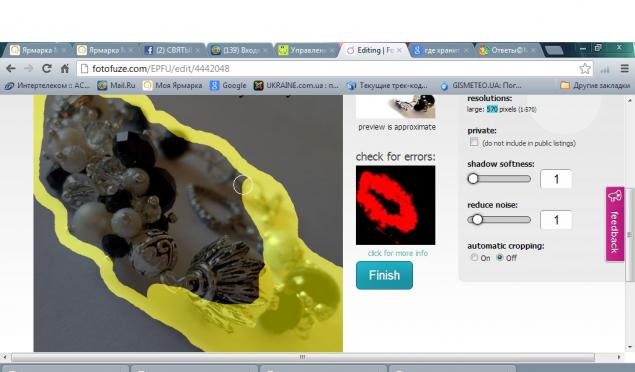The image size is (635, 372).
Task: Enable the private checkbox
Action: coord(474,142)
